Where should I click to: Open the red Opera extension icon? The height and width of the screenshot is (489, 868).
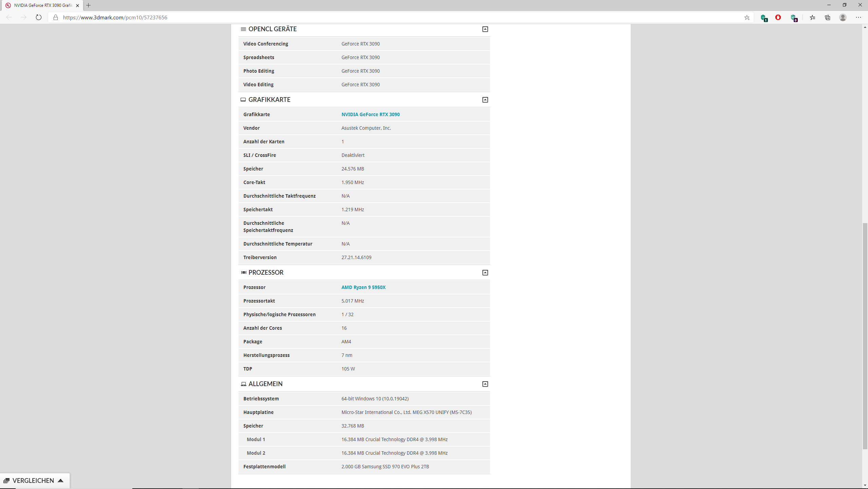(x=778, y=17)
